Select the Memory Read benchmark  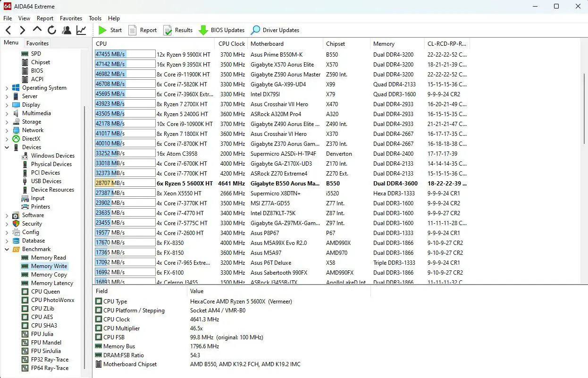[49, 258]
